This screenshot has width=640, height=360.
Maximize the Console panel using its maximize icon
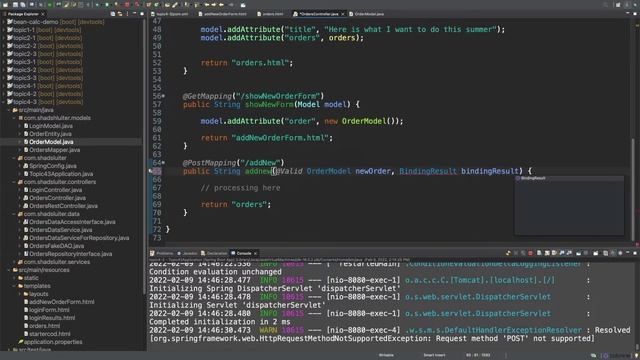pos(635,253)
